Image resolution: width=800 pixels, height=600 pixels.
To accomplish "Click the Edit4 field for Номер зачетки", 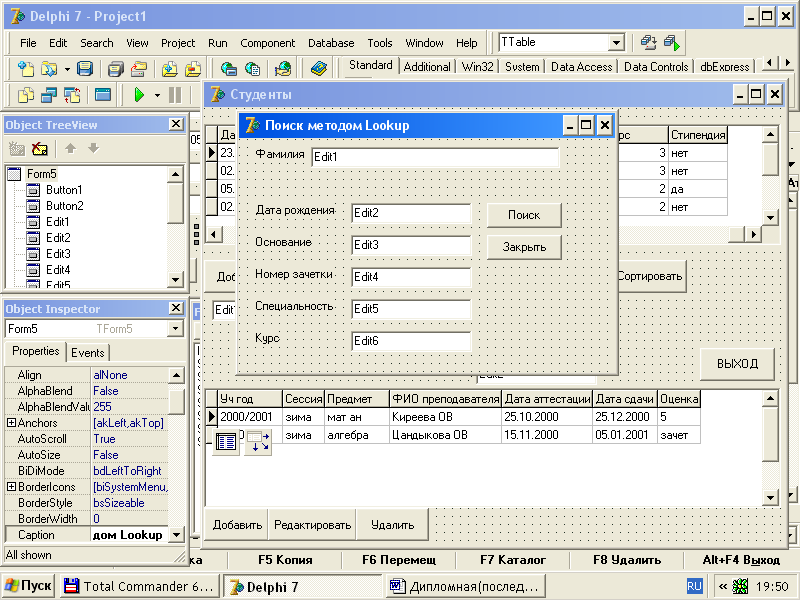I will pyautogui.click(x=411, y=277).
